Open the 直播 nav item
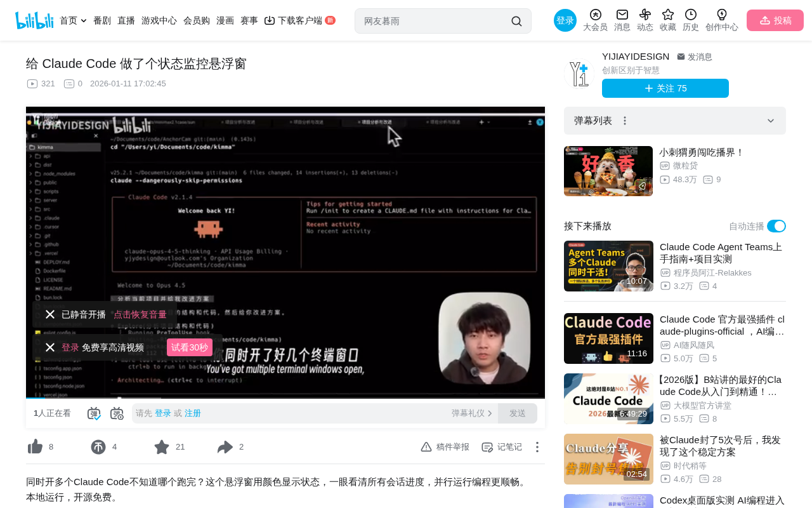Viewport: 812px width, 508px height. pos(126,20)
